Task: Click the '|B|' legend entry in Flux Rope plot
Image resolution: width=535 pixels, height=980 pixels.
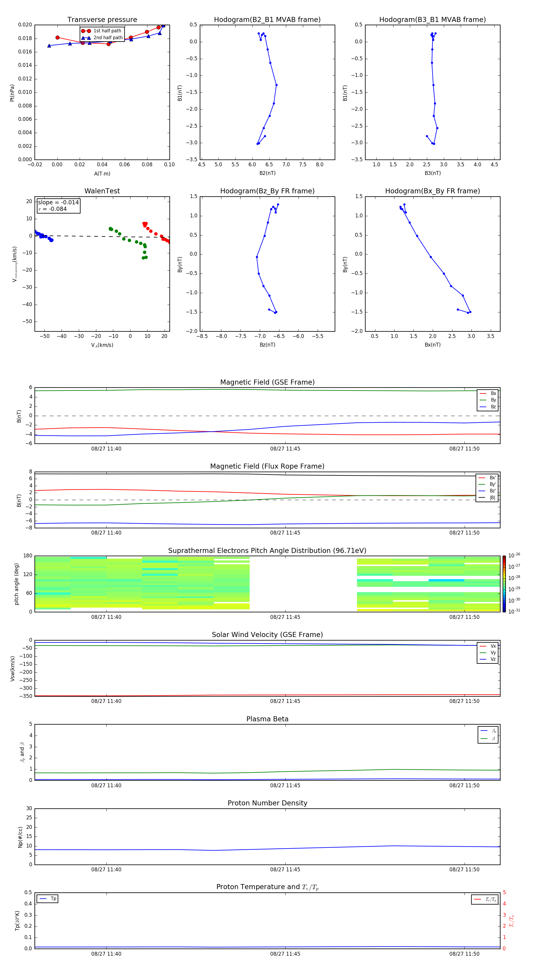Action: 487,498
